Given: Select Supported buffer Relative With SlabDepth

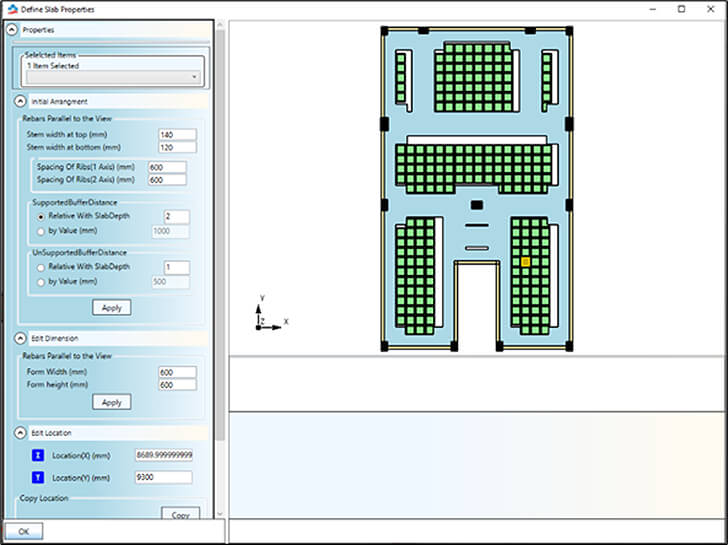Looking at the screenshot, I should click(x=41, y=217).
